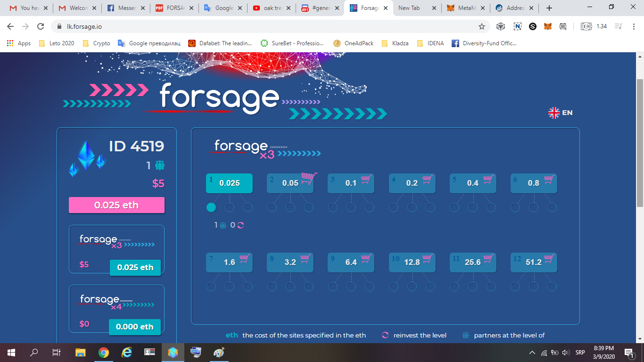The width and height of the screenshot is (644, 362).
Task: Click the cart icon on the 0.8 level
Action: (x=549, y=180)
